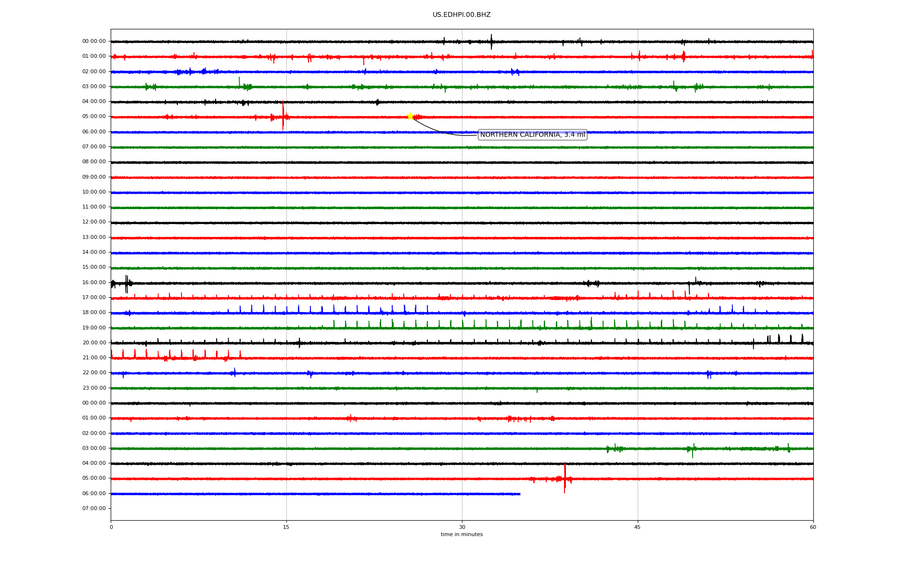Click the yellow star earthquake marker
924x578 pixels.
[410, 116]
